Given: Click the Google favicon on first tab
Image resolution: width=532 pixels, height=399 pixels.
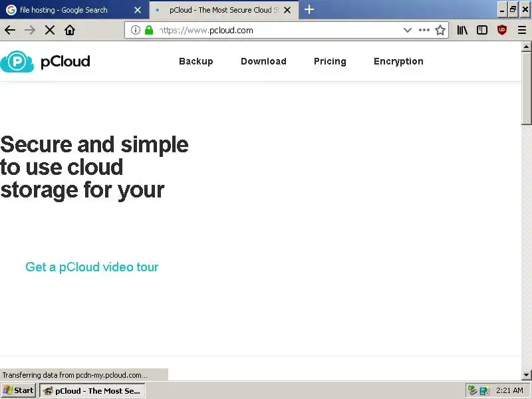Looking at the screenshot, I should [11, 10].
